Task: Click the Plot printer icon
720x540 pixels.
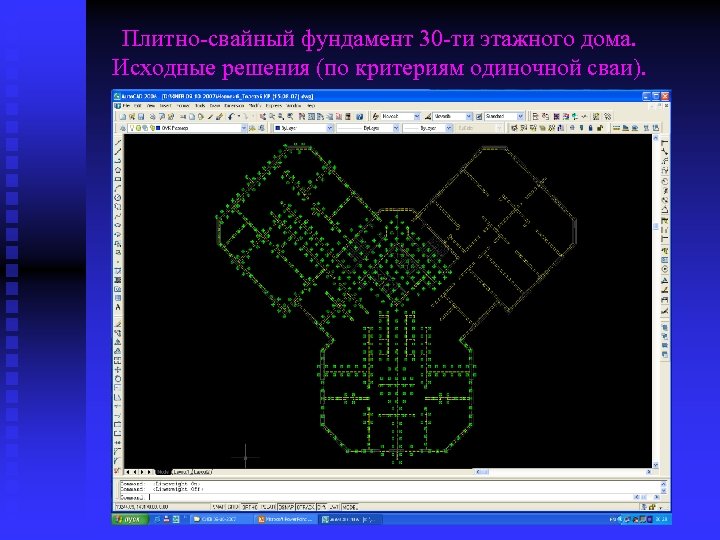Action: point(153,117)
